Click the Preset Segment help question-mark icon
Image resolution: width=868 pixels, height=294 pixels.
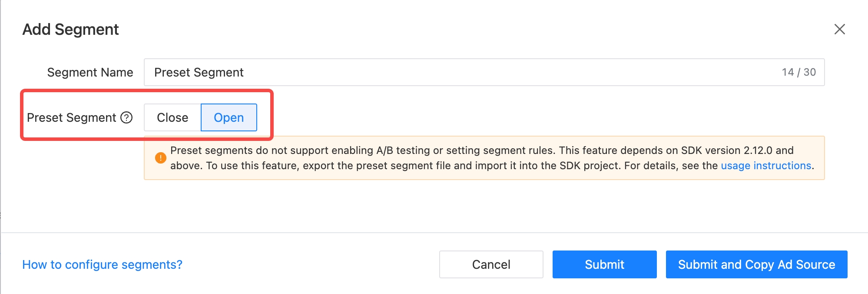pos(126,117)
